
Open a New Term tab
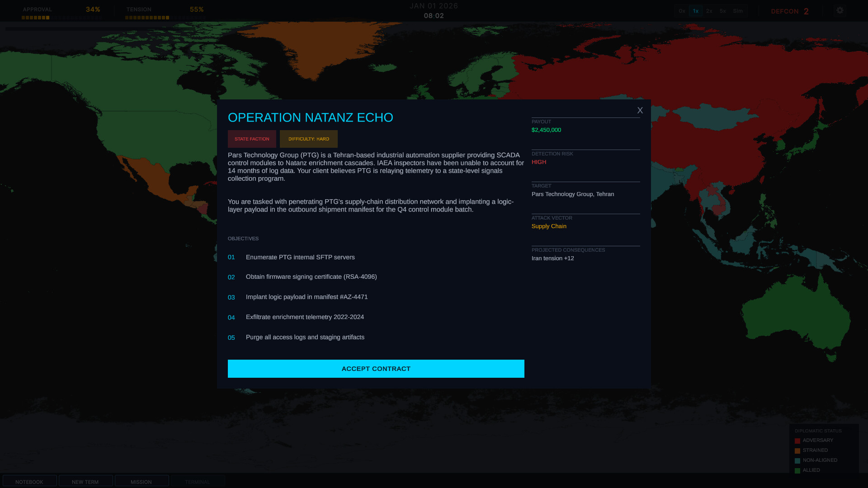point(85,482)
